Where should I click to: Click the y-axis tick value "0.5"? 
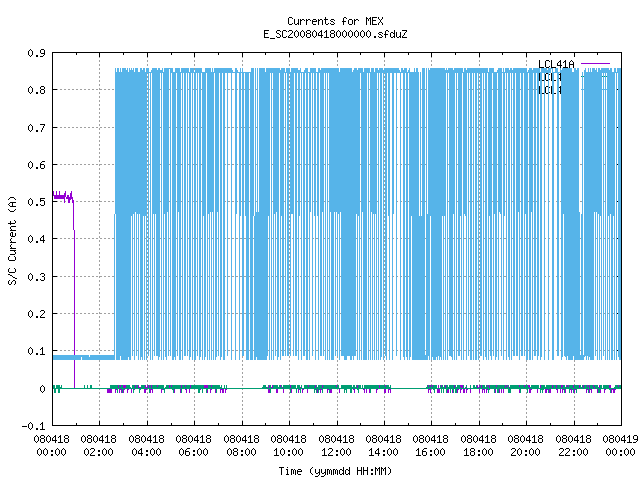(x=36, y=202)
